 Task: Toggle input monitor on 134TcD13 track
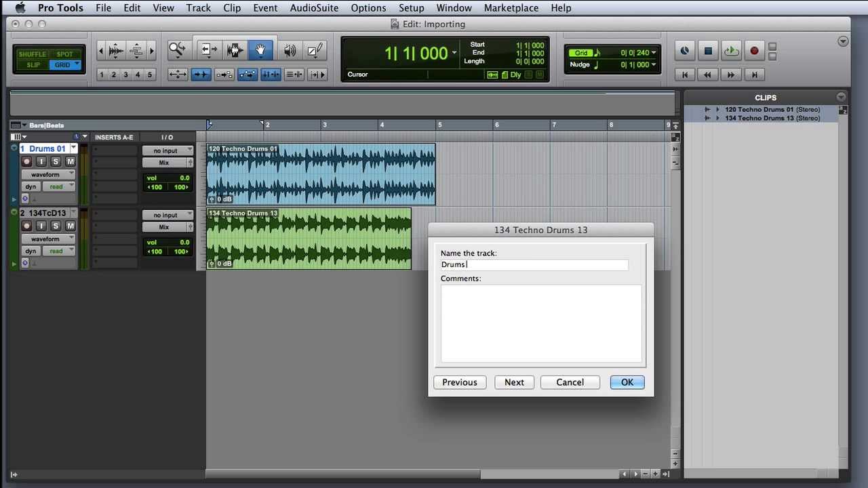pyautogui.click(x=41, y=226)
